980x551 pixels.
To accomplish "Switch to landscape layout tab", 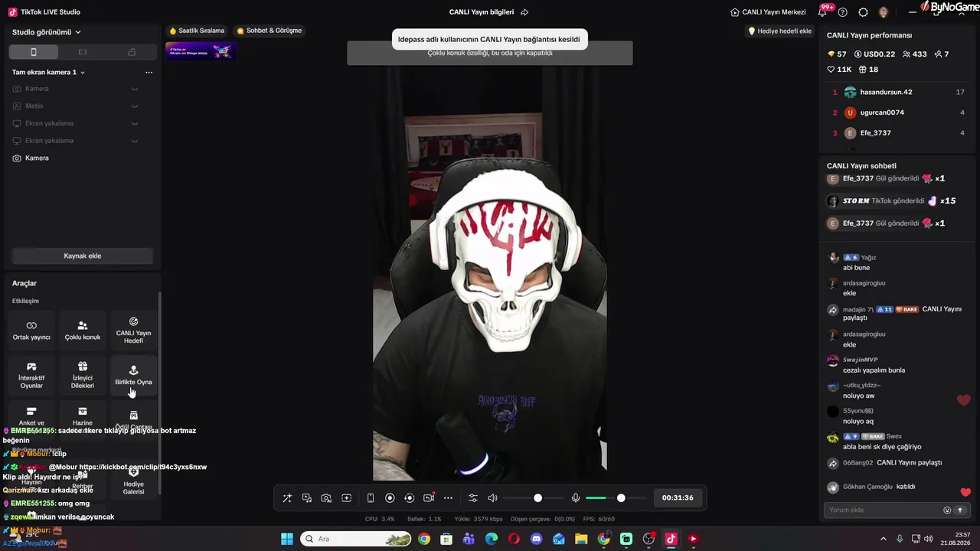I will click(83, 52).
